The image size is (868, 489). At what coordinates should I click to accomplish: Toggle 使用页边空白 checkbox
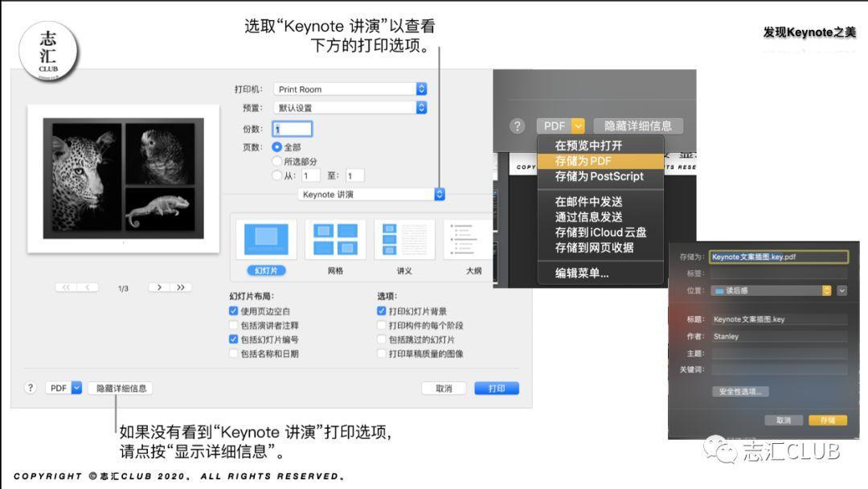(x=234, y=311)
